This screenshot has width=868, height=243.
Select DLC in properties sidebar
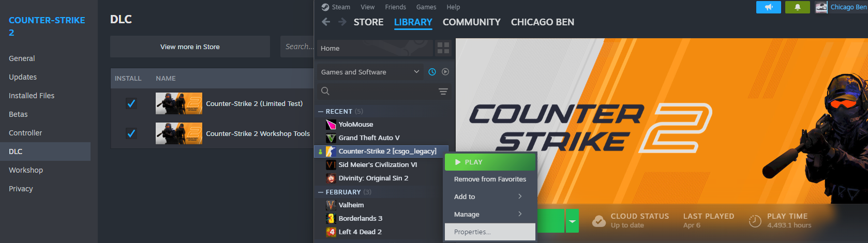pos(45,151)
